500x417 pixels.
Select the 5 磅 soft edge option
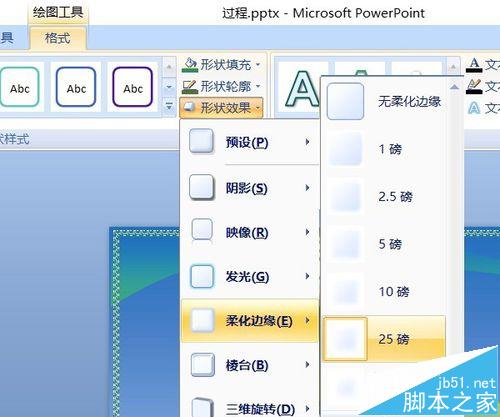coord(384,244)
